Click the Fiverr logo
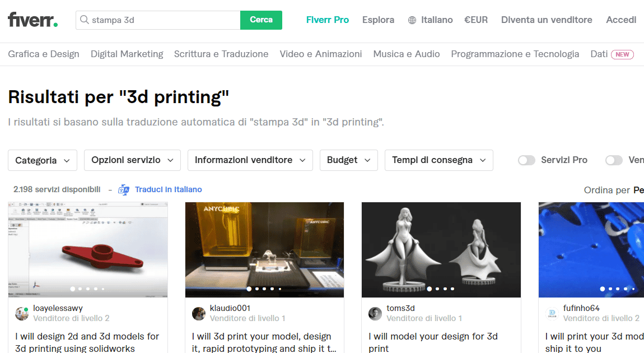Viewport: 644px width, 353px height. coord(33,20)
